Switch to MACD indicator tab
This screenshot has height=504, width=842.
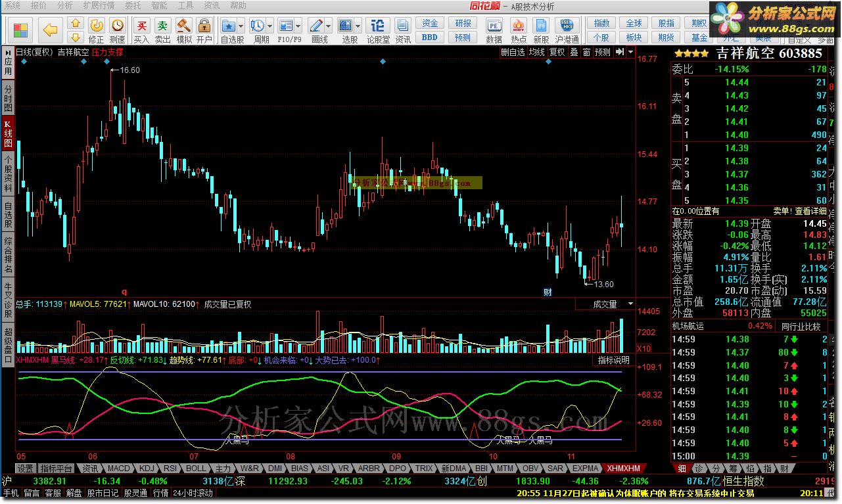(119, 469)
